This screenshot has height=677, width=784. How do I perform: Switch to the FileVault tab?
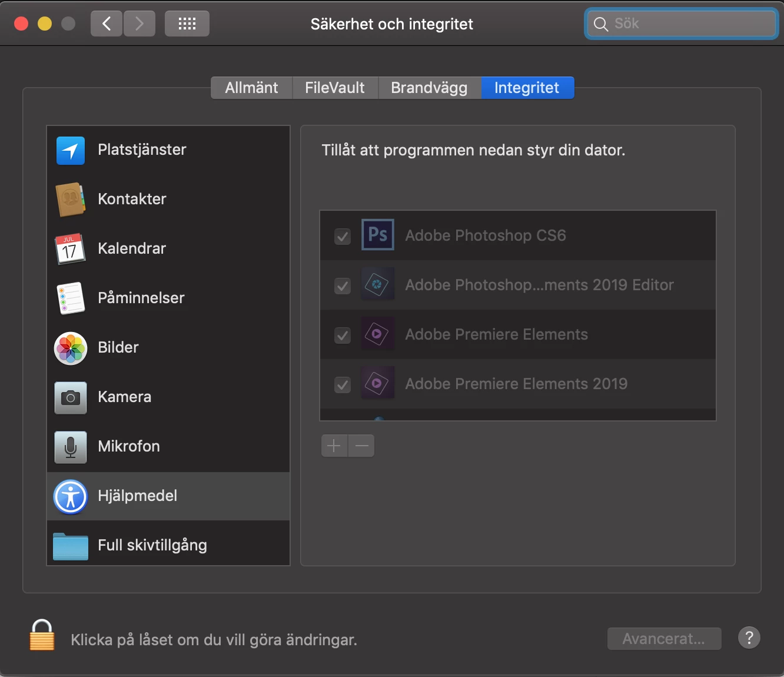(x=335, y=88)
